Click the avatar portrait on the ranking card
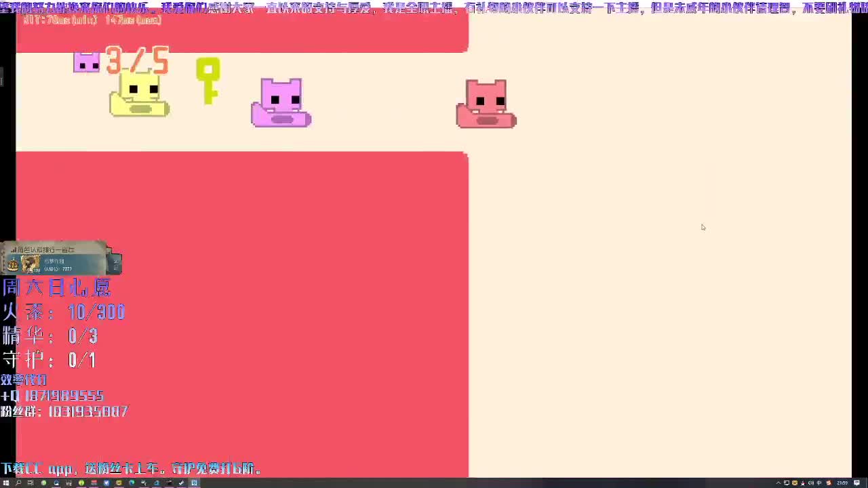The image size is (868, 488). pyautogui.click(x=31, y=264)
